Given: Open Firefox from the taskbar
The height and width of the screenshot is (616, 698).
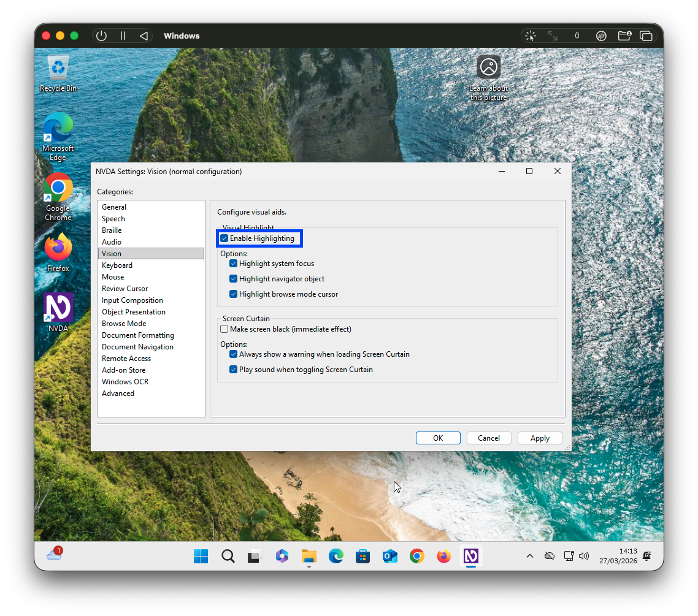Looking at the screenshot, I should (443, 557).
